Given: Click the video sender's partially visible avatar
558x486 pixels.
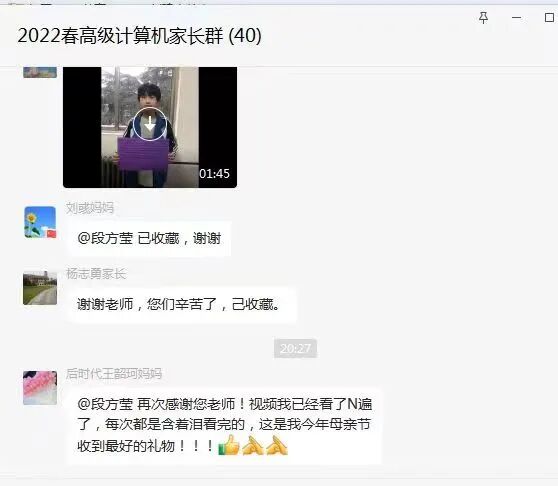Looking at the screenshot, I should click(40, 72).
